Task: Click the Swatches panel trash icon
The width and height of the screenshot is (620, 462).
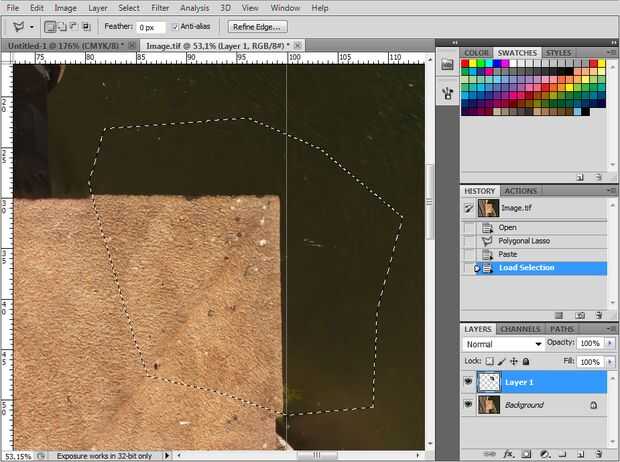Action: 599,177
